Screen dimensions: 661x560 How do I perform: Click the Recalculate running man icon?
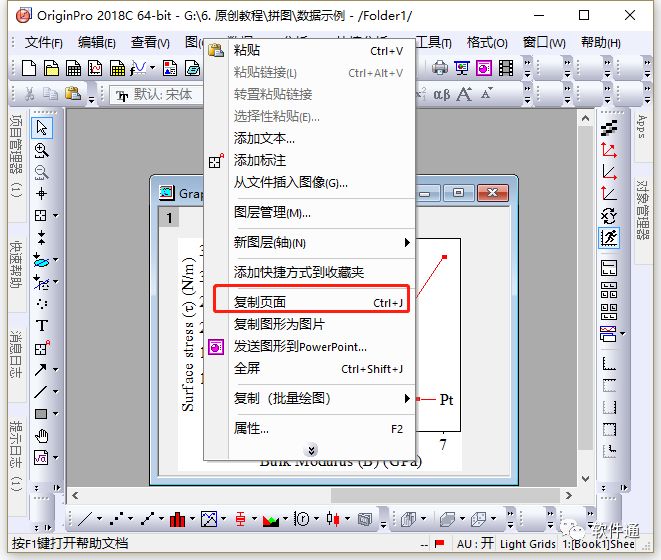[x=609, y=238]
